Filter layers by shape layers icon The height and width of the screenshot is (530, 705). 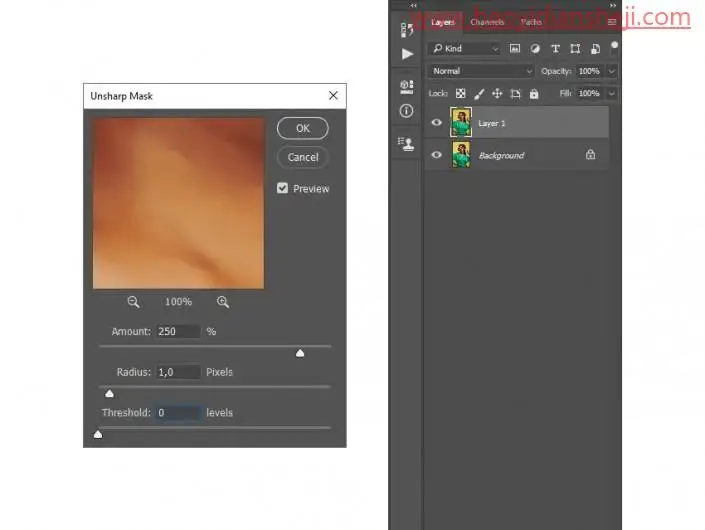click(575, 49)
